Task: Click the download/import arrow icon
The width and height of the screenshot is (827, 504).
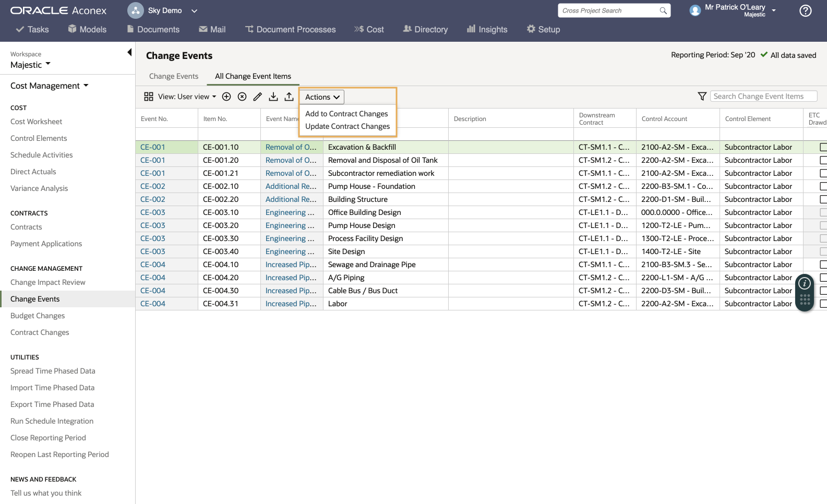Action: [x=273, y=97]
